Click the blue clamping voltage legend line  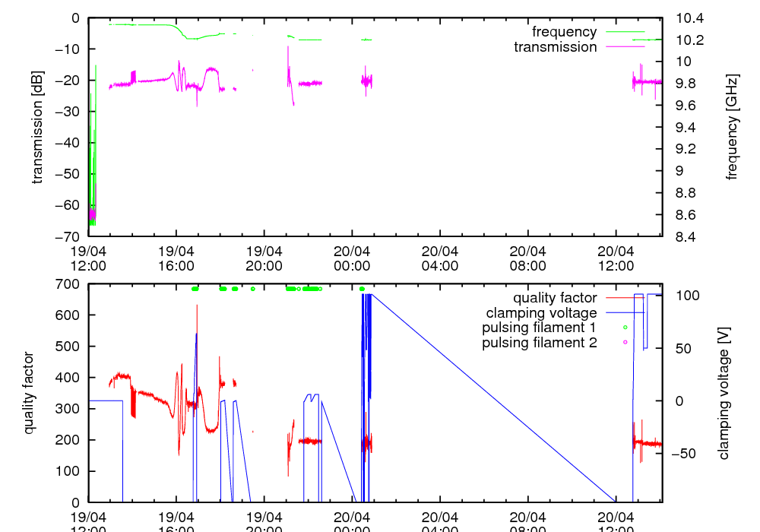(623, 313)
